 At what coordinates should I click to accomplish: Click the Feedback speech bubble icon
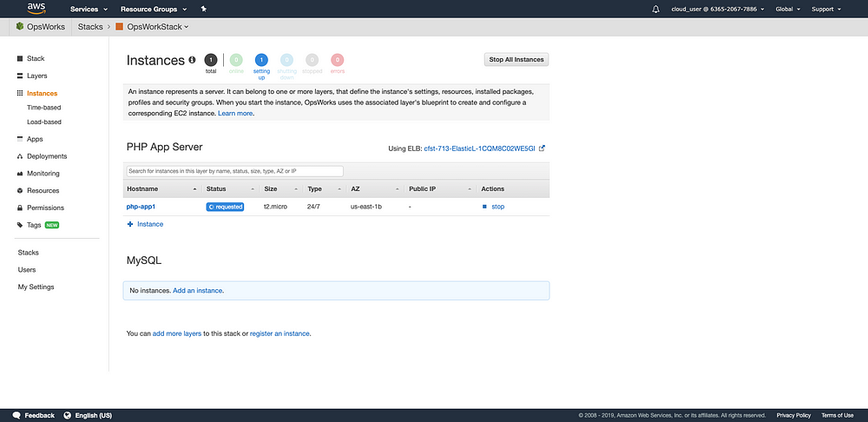tap(16, 415)
